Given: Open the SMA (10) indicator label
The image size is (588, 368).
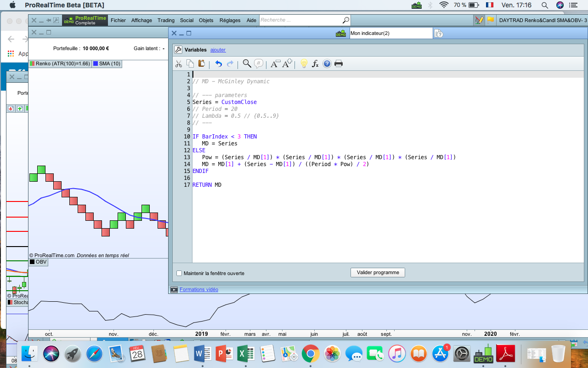Looking at the screenshot, I should [107, 64].
